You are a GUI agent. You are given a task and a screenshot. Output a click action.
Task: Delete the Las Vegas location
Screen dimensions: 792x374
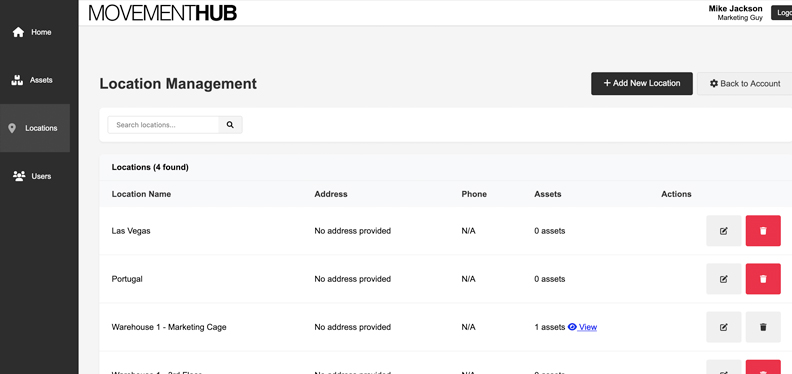(x=763, y=231)
